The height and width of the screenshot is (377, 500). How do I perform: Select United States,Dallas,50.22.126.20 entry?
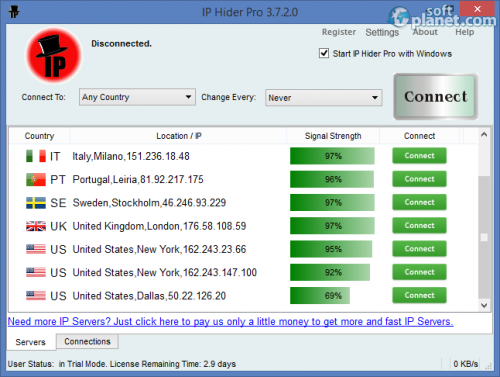pos(149,296)
